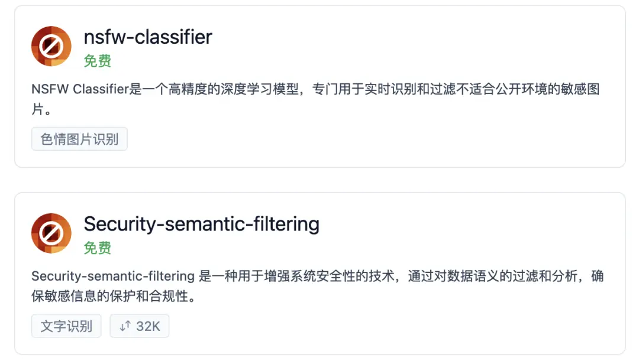Click the 32K context length badge
Image resolution: width=639 pixels, height=364 pixels.
tap(140, 326)
